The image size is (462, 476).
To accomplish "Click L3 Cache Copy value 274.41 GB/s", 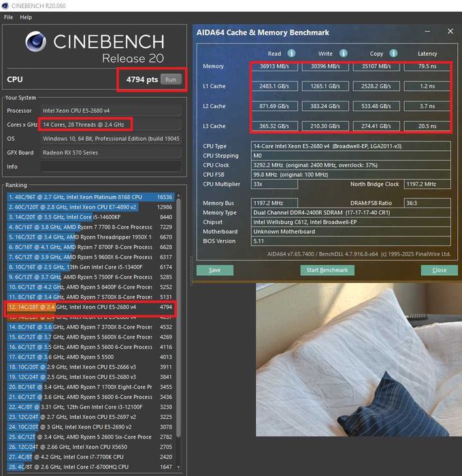I will point(376,126).
